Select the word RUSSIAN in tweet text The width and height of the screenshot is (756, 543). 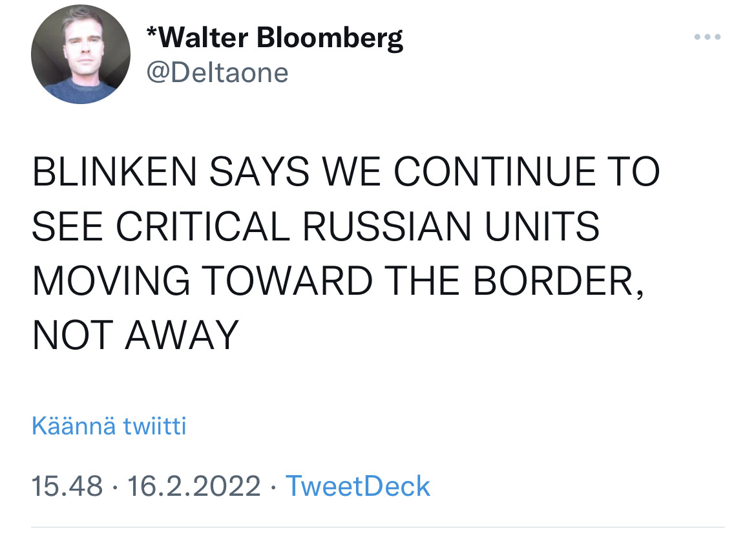pos(386,226)
